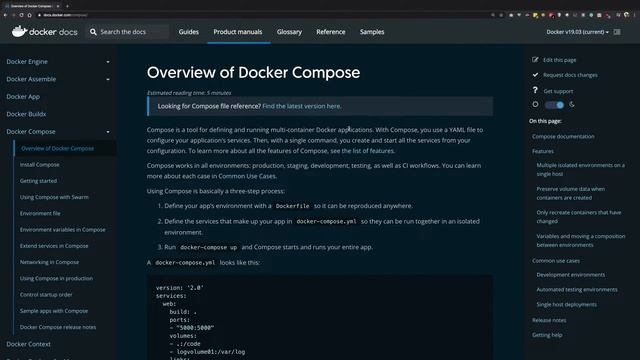Jump to Multiple isolated environments on a single host
The image size is (640, 360).
coord(580,170)
